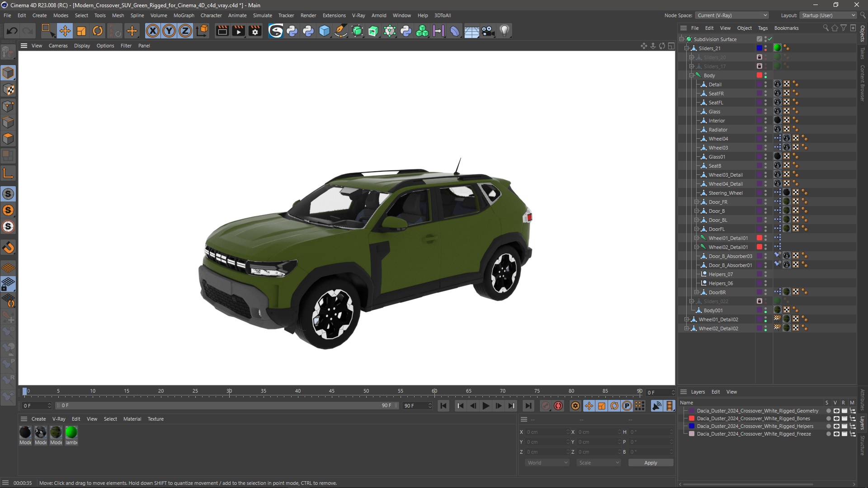Image resolution: width=868 pixels, height=488 pixels.
Task: Expand the Dacia_Duster Geometry entry
Action: (x=684, y=411)
